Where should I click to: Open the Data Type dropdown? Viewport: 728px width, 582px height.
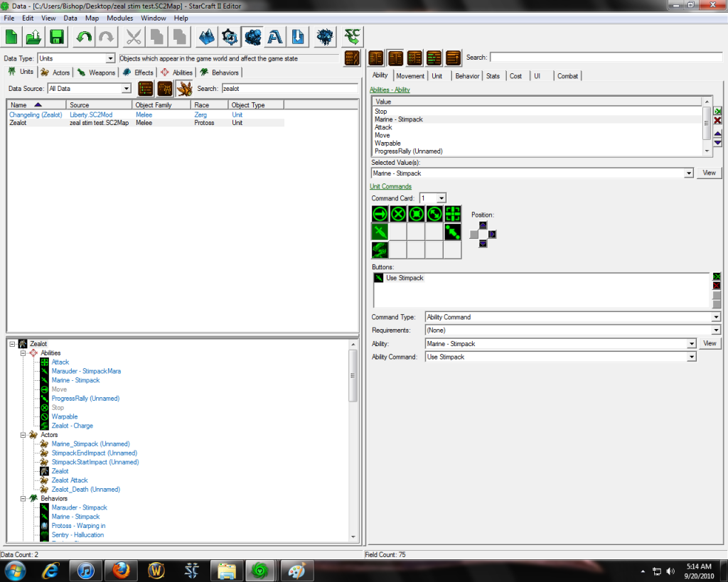coord(110,58)
